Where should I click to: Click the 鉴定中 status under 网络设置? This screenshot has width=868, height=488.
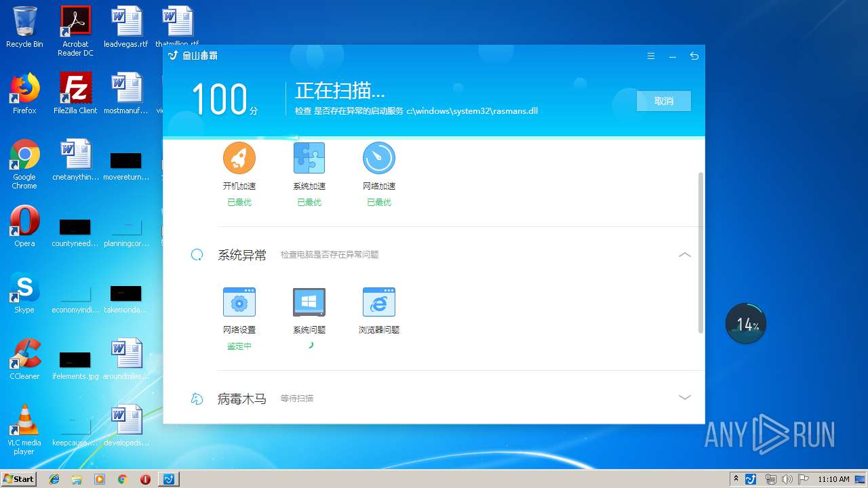tap(239, 346)
